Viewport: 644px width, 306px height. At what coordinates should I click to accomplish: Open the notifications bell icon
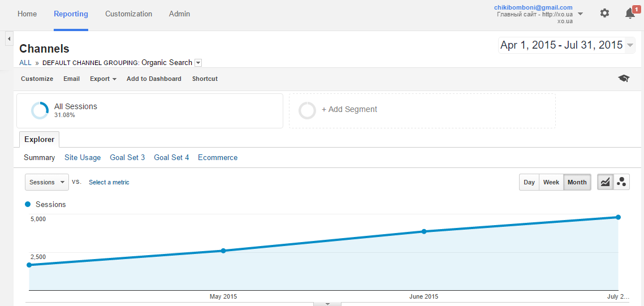pyautogui.click(x=630, y=14)
